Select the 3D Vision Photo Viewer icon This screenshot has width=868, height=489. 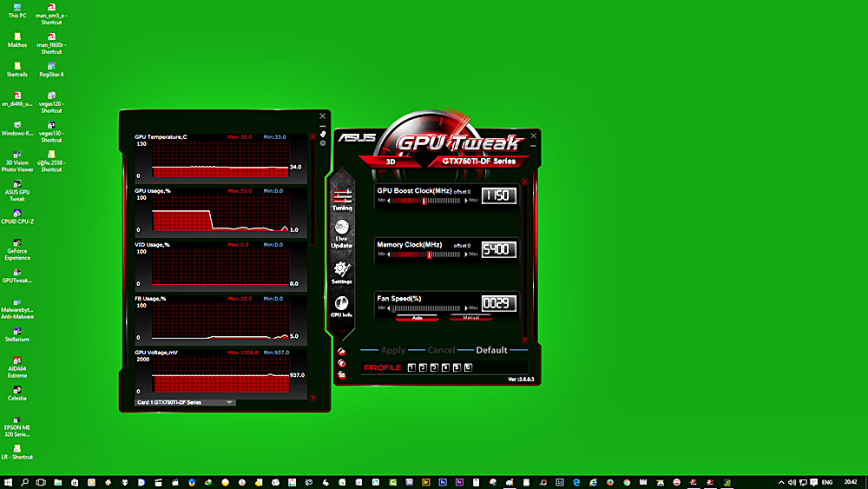click(x=17, y=162)
